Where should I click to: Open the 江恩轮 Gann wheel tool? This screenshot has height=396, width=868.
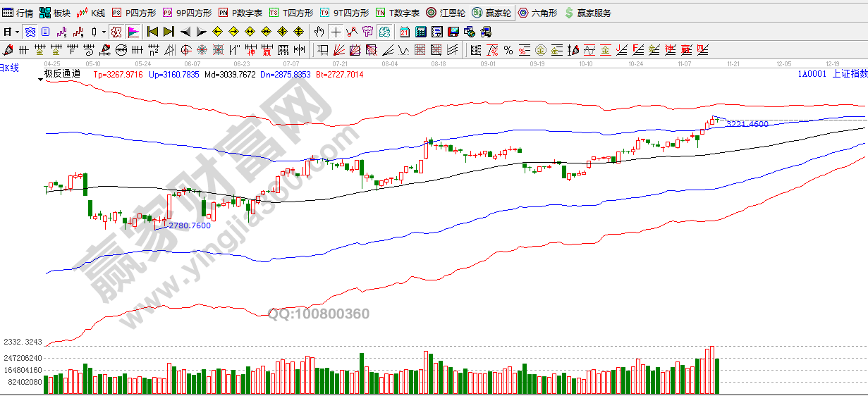[x=445, y=13]
